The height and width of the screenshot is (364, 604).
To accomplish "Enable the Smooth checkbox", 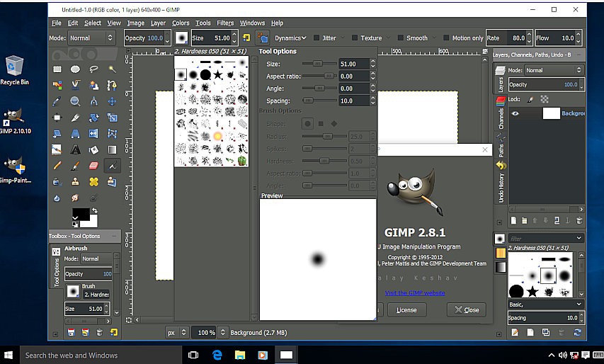I will [x=401, y=38].
